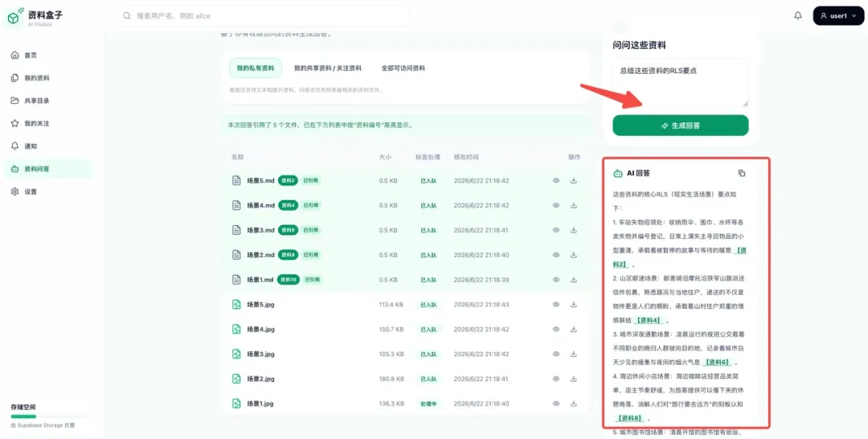Preview 场景1.jpg with eye icon
This screenshot has height=439, width=868.
556,404
